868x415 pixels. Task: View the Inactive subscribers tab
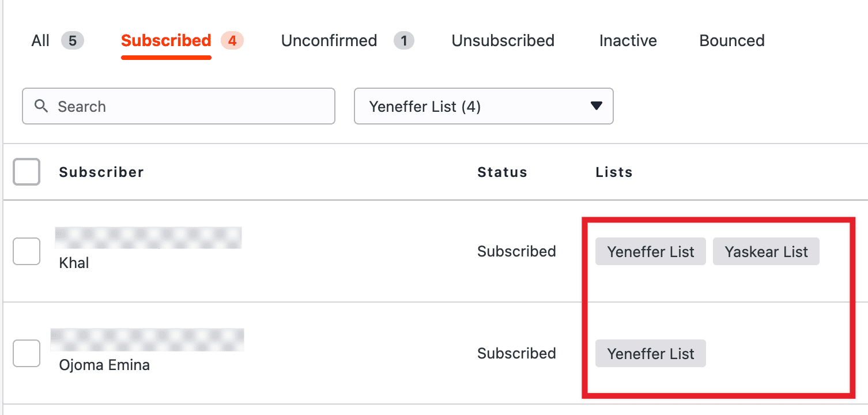tap(628, 41)
